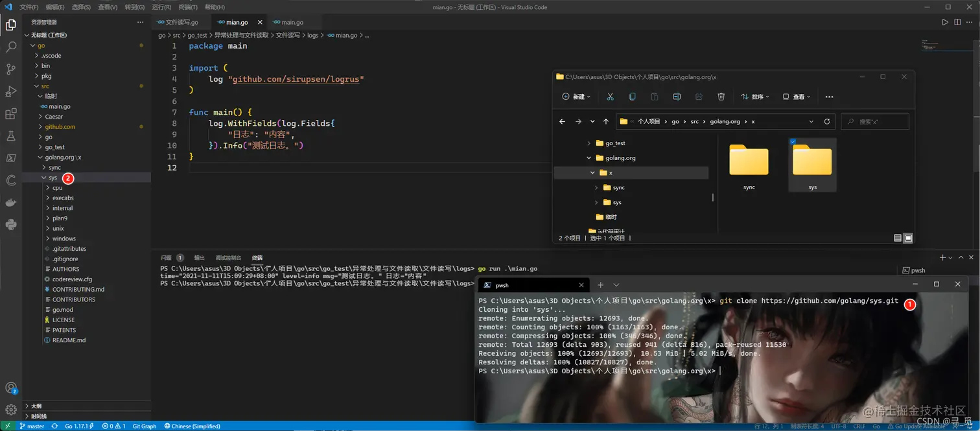
Task: Open address bar history dropdown in File Explorer
Action: [x=811, y=121]
